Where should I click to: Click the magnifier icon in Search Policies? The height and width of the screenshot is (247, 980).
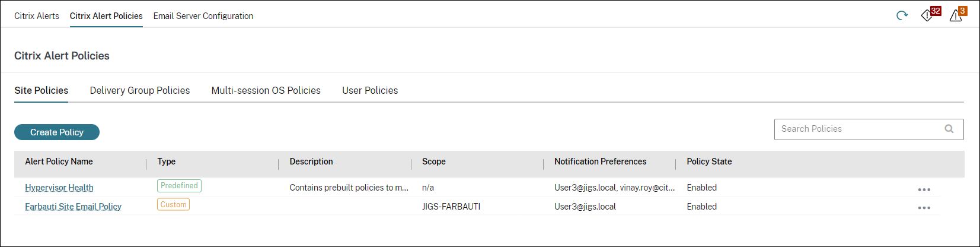pyautogui.click(x=949, y=129)
